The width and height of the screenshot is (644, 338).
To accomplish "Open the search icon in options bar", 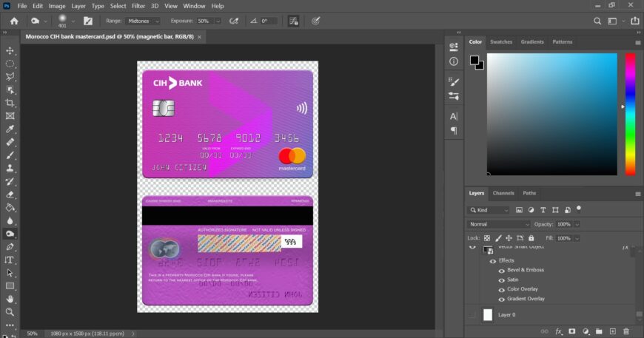I will tap(597, 21).
